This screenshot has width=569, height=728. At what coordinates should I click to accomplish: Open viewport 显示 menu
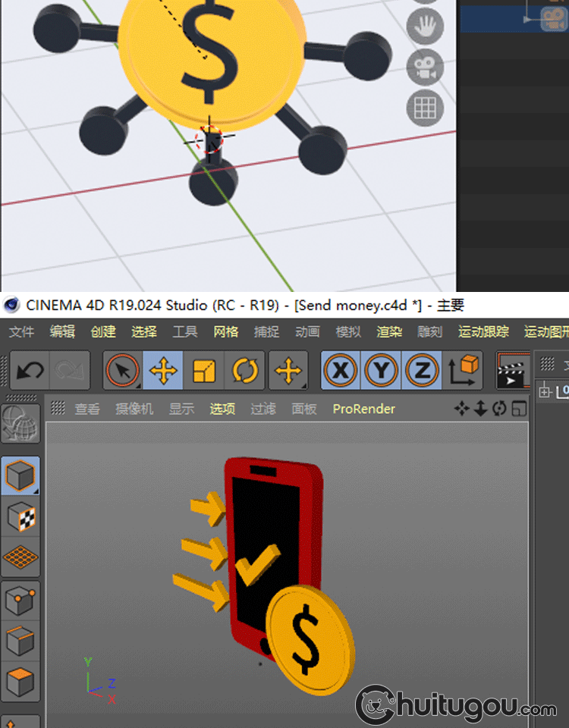(x=181, y=409)
